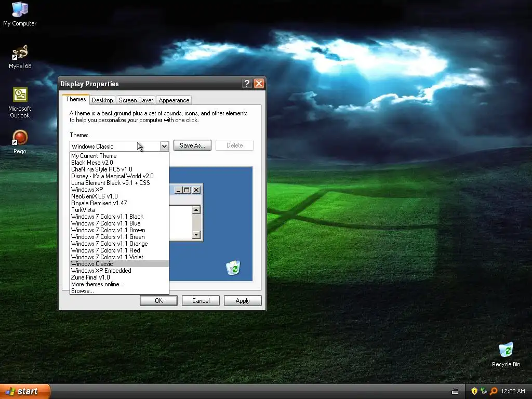Image resolution: width=532 pixels, height=399 pixels.
Task: Click the taskbar clock showing 12:02 AM
Action: 513,391
